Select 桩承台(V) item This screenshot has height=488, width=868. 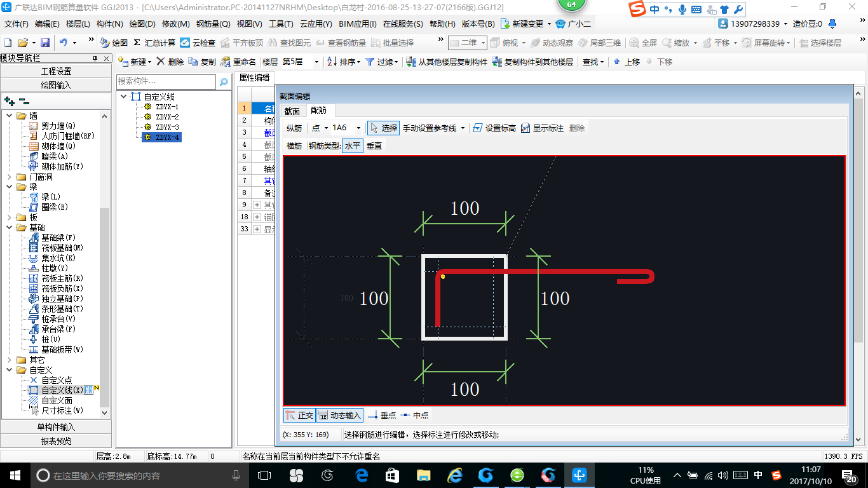tap(52, 319)
